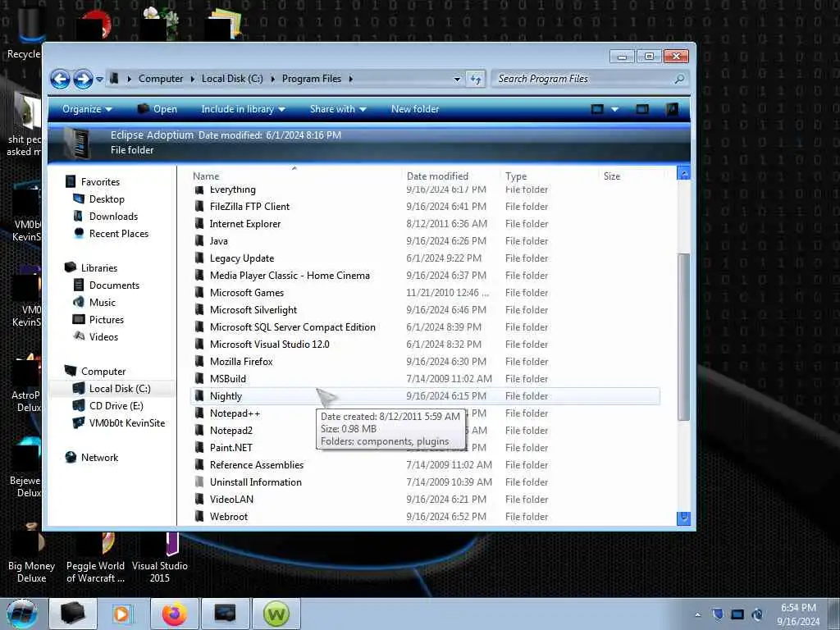Click Open in the command bar

pyautogui.click(x=157, y=109)
